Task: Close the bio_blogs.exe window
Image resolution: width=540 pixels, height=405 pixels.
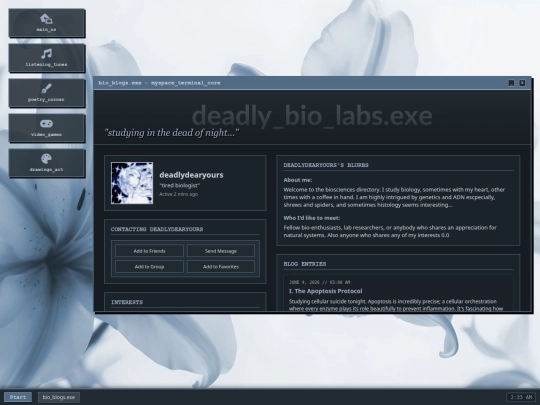Action: click(x=522, y=83)
